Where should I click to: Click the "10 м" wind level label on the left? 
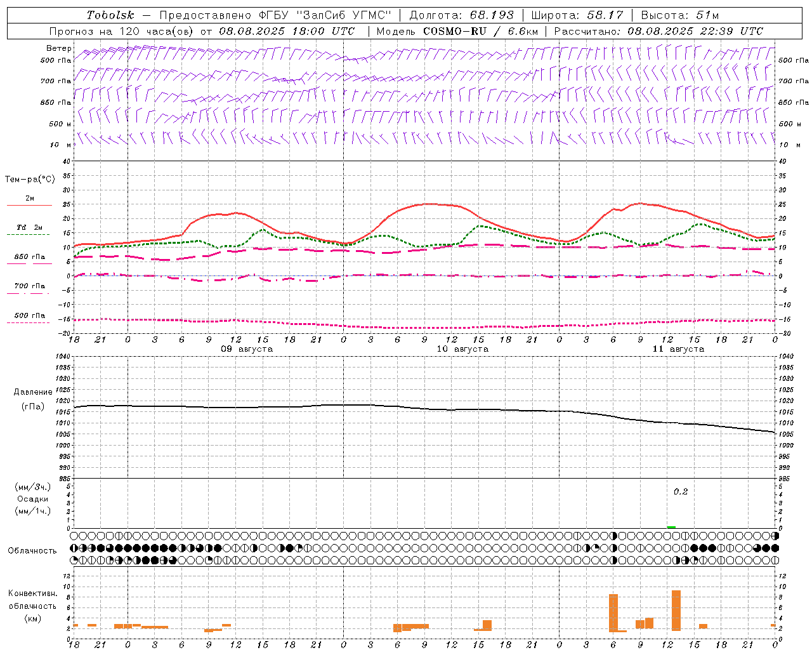(x=61, y=145)
